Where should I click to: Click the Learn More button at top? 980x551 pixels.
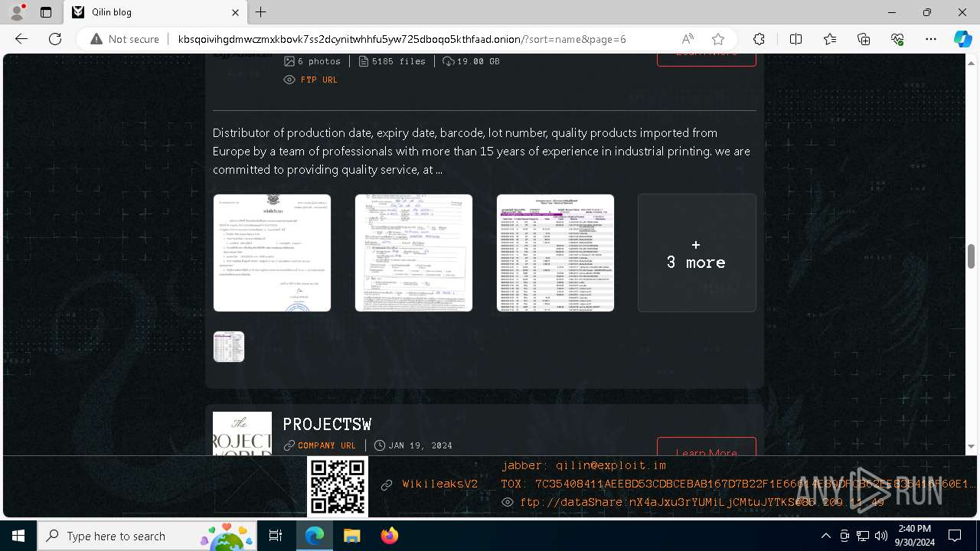[707, 58]
